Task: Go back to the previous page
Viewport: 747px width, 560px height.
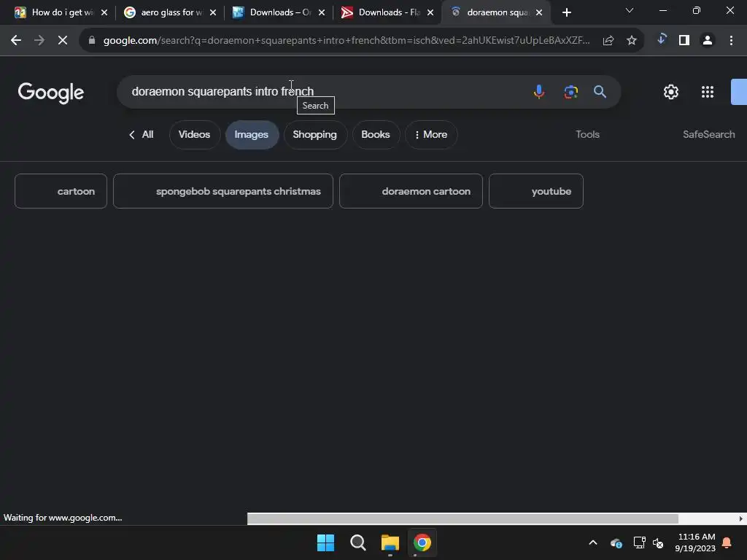Action: pyautogui.click(x=16, y=41)
